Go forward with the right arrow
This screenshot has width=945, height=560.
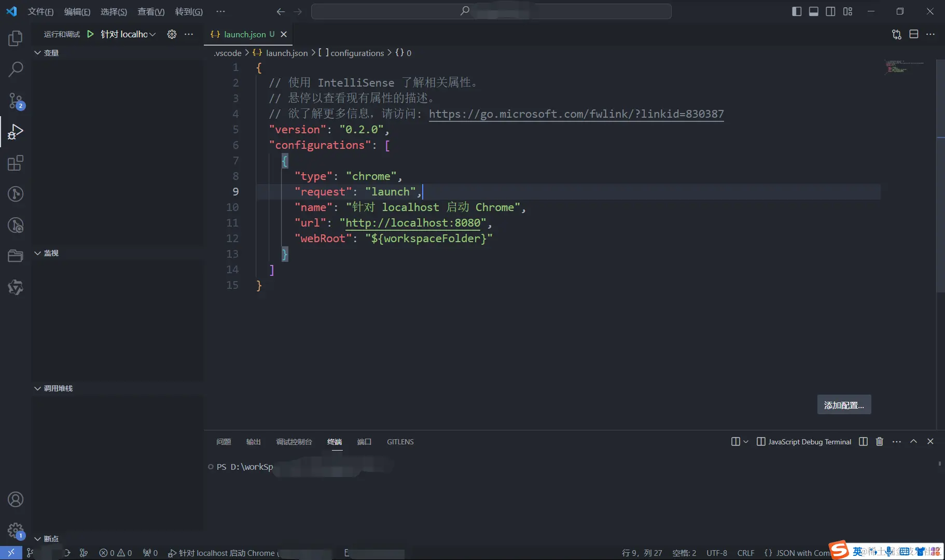[x=298, y=11]
